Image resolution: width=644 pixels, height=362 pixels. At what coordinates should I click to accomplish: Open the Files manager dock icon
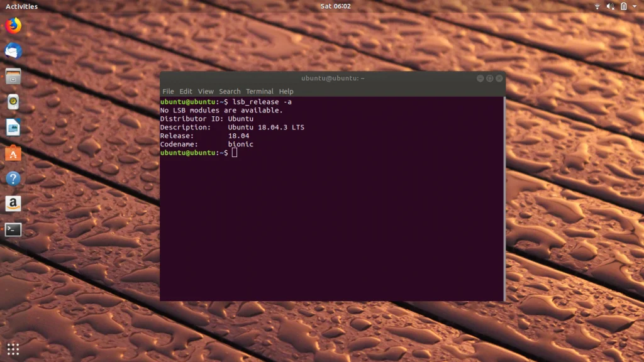coord(13,76)
